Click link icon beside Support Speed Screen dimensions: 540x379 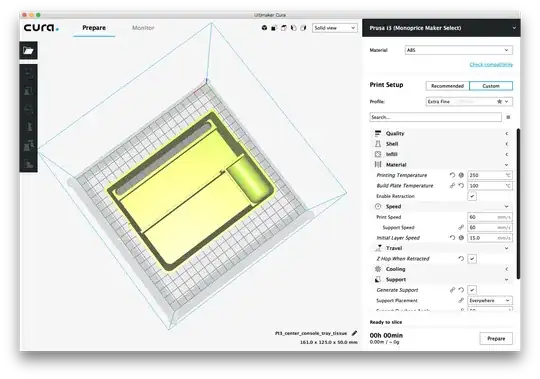click(x=461, y=227)
